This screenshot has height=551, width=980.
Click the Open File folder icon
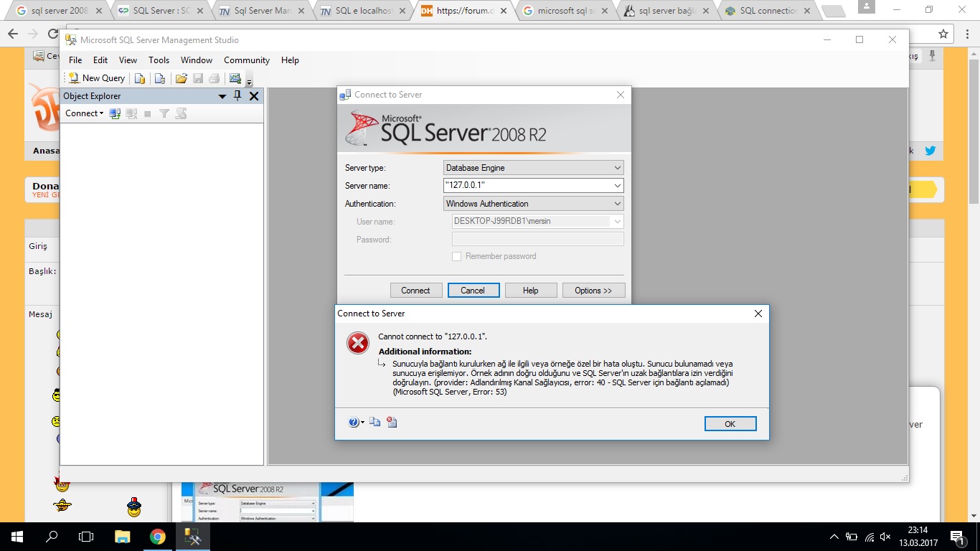182,78
